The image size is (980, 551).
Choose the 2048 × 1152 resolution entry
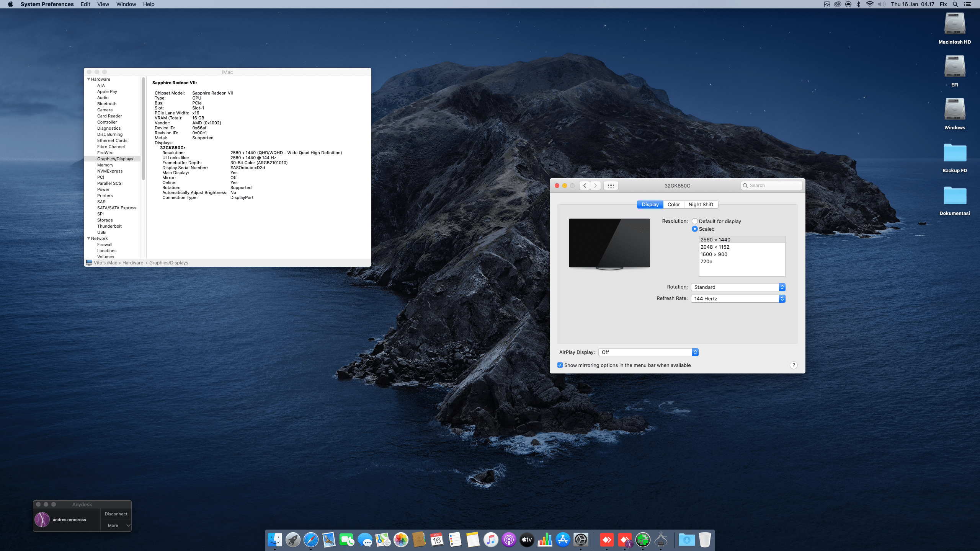coord(715,247)
